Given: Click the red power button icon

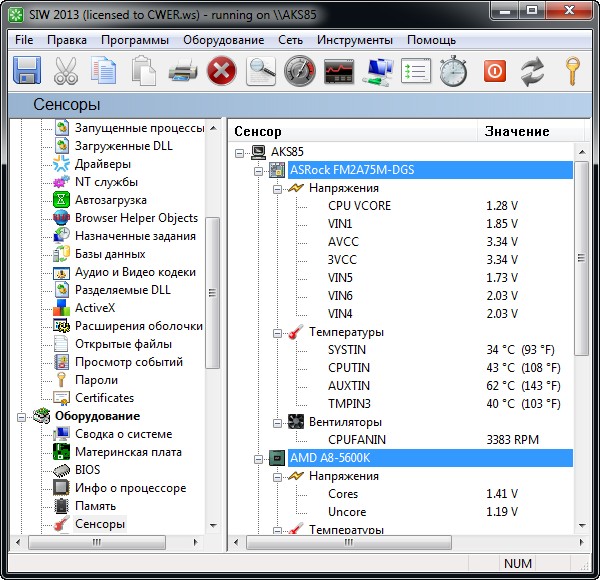Looking at the screenshot, I should click(x=494, y=71).
